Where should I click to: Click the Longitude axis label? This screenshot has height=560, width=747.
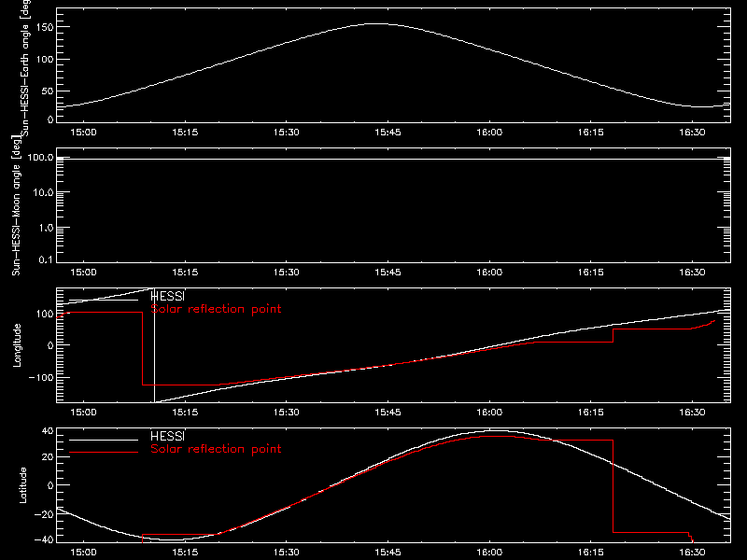click(17, 345)
